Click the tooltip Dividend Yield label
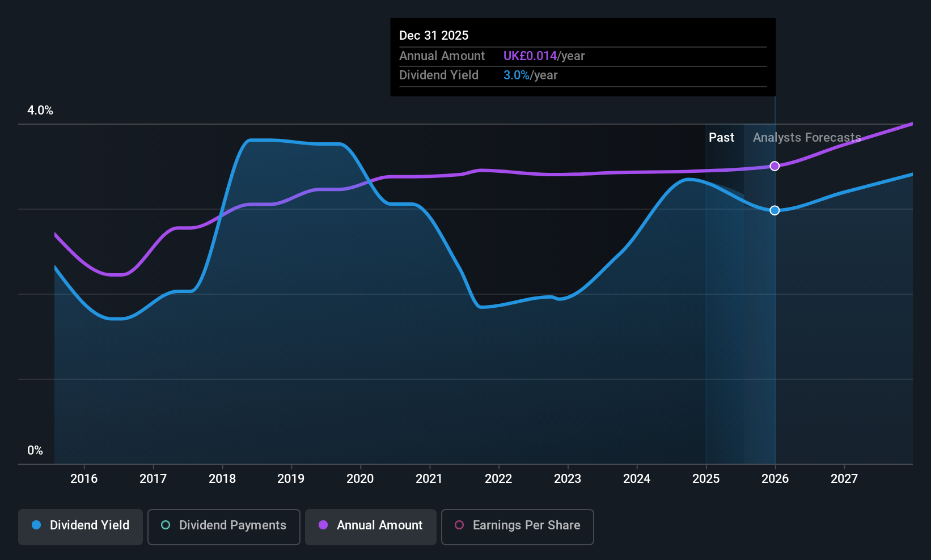The height and width of the screenshot is (560, 931). pos(439,75)
